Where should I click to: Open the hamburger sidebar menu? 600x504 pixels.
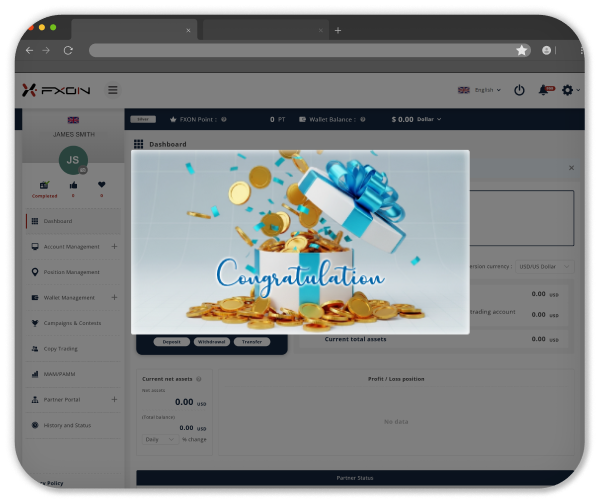point(112,90)
